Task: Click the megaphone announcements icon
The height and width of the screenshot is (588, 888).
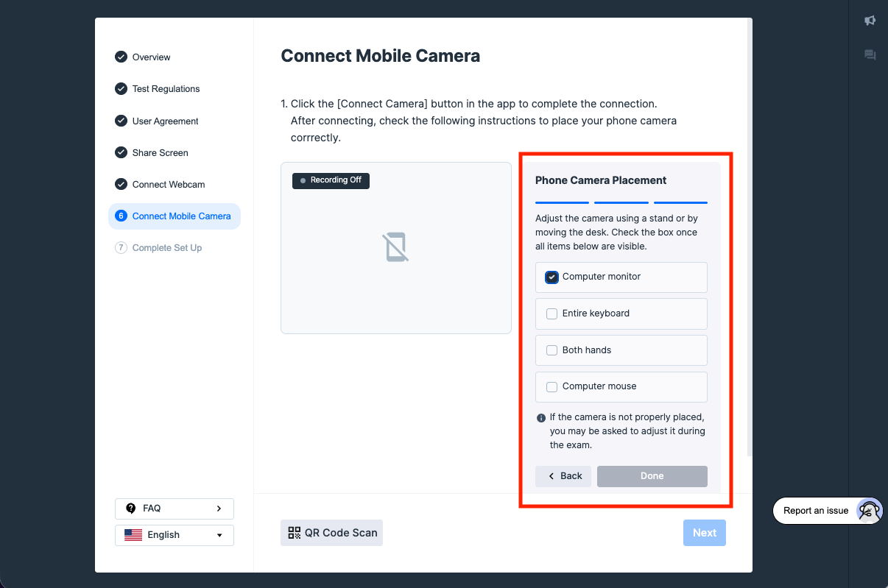Action: 870,21
